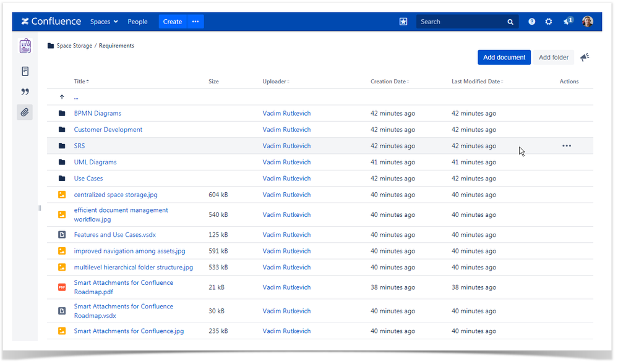This screenshot has height=364, width=618.
Task: Open notifications megaphone in top bar
Action: click(x=568, y=21)
